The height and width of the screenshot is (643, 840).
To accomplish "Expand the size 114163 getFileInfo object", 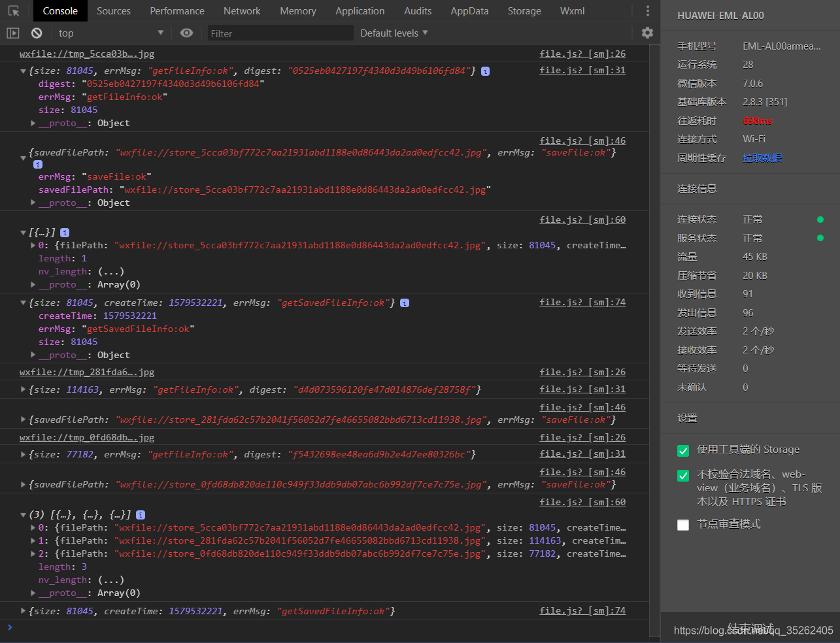I will (x=24, y=390).
